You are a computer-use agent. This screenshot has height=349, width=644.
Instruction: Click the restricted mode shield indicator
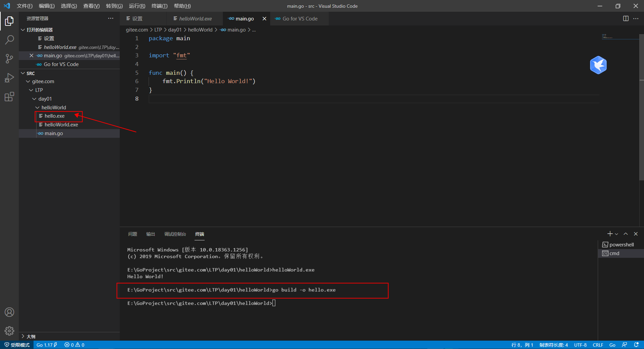click(17, 345)
